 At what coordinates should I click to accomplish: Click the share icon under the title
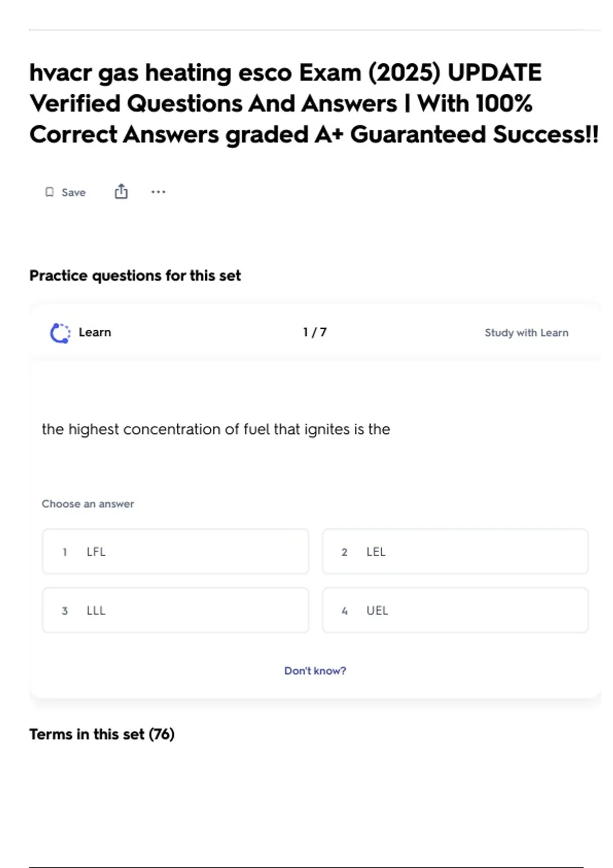coord(121,191)
